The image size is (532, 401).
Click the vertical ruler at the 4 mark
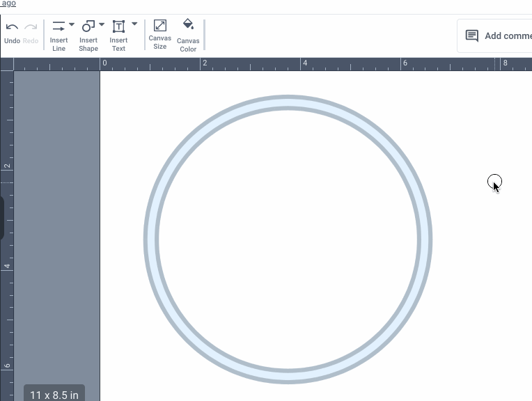pyautogui.click(x=7, y=267)
